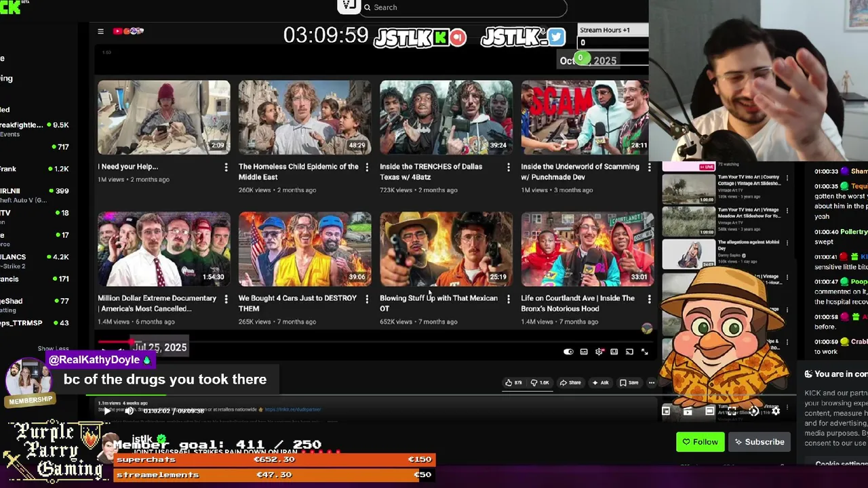
Task: Play 'I Need your Help...' thumbnail
Action: click(x=163, y=117)
